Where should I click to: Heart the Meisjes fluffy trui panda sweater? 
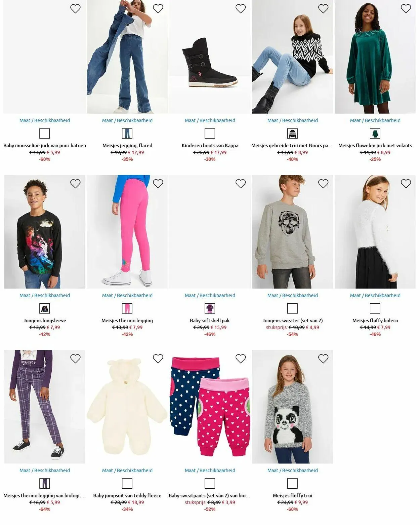click(323, 359)
